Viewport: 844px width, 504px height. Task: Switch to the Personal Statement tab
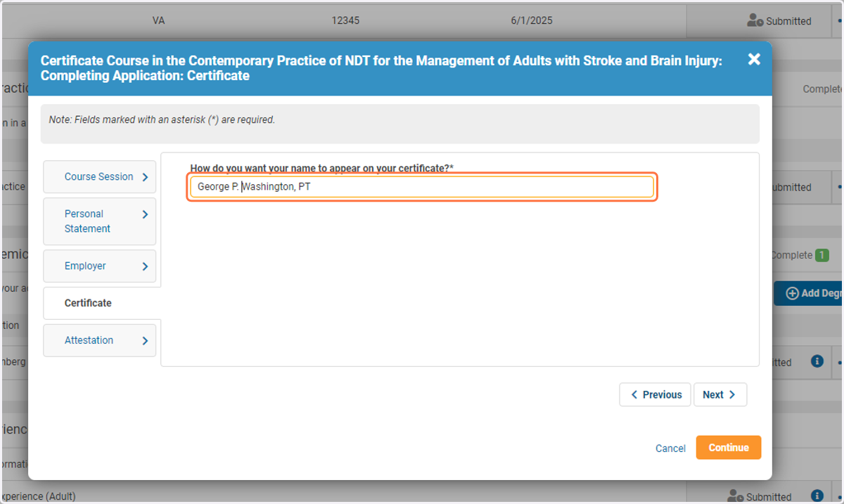99,221
